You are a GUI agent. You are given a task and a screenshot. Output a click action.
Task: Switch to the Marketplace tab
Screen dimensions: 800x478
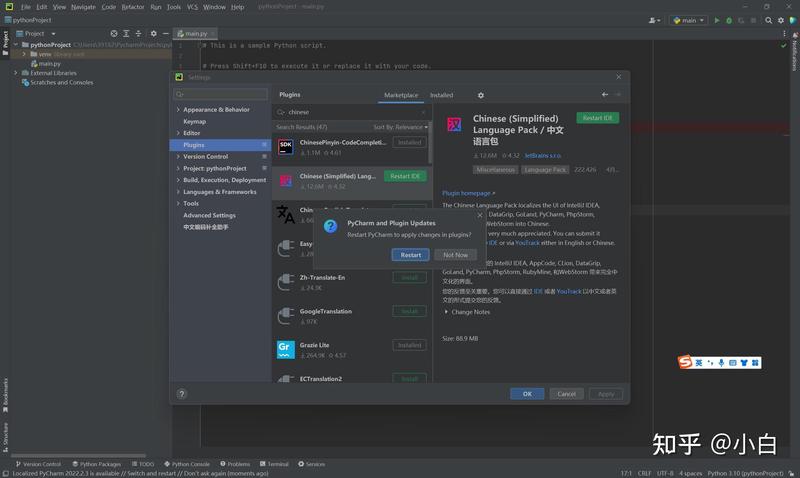(x=401, y=95)
